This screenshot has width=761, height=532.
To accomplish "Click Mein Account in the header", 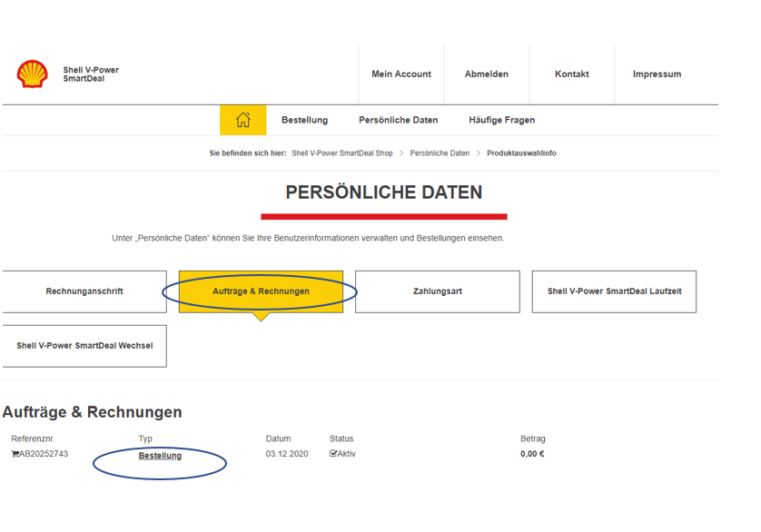I will pyautogui.click(x=400, y=74).
